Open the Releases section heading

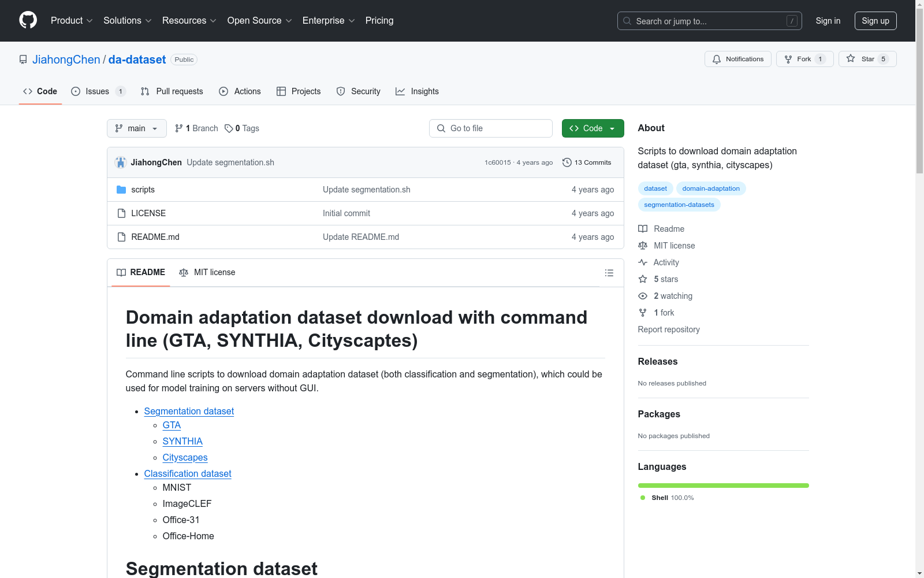[x=658, y=361]
